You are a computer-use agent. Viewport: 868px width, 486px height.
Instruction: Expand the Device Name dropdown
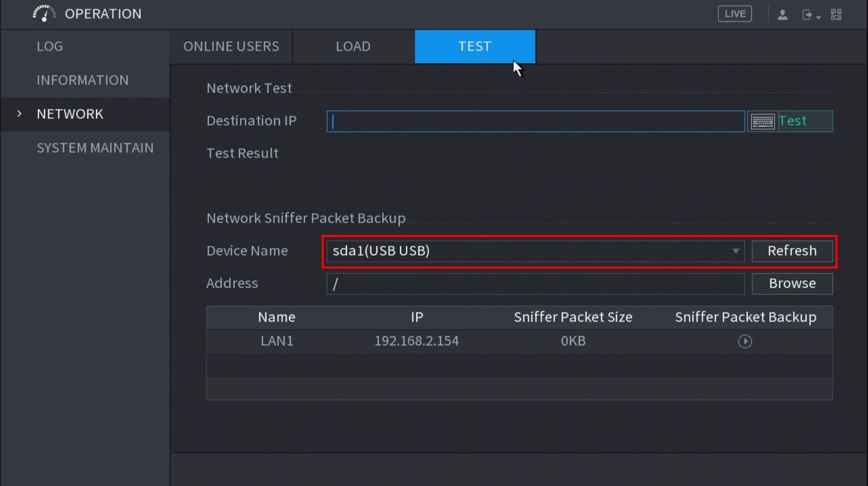735,251
